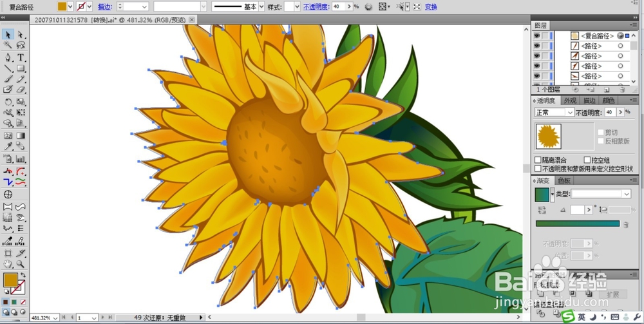
Task: Open the tray wrench settings icon
Action: point(636,317)
